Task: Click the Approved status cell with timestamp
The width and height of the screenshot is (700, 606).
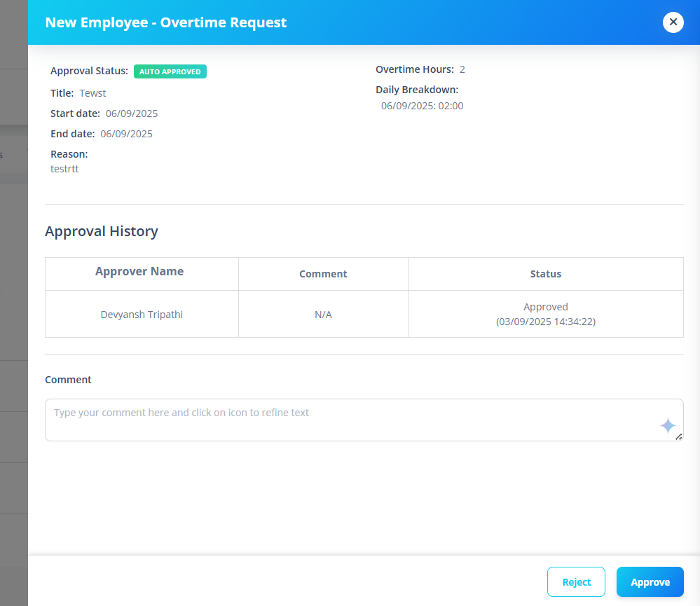Action: (546, 314)
